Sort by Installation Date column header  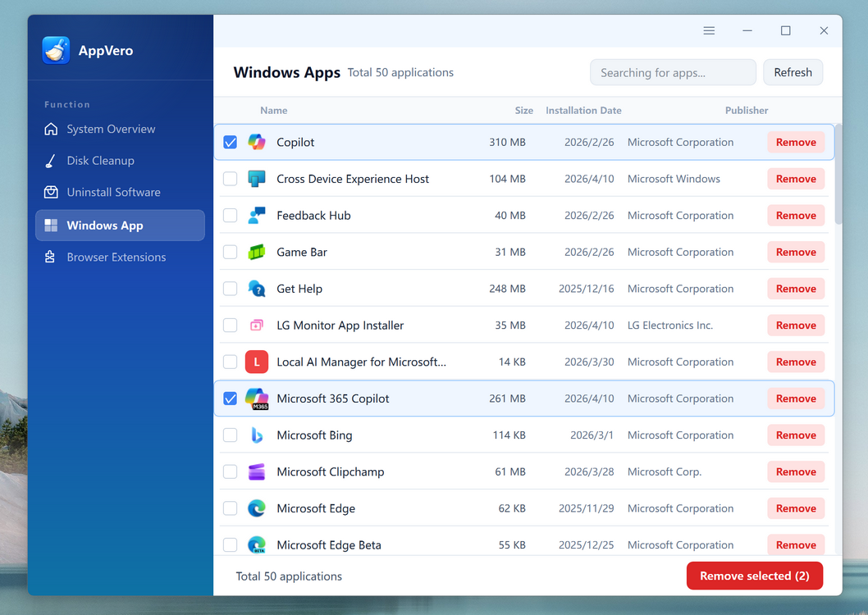(583, 111)
